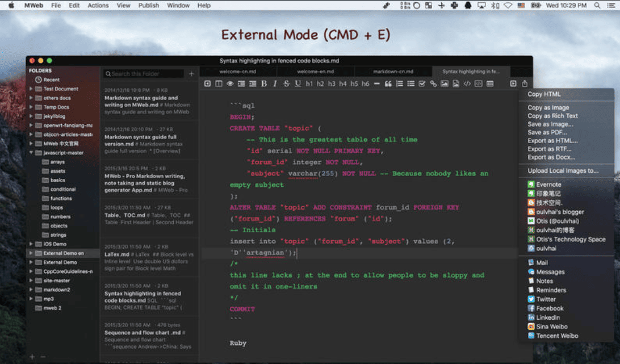Share via Twitter

tap(542, 299)
